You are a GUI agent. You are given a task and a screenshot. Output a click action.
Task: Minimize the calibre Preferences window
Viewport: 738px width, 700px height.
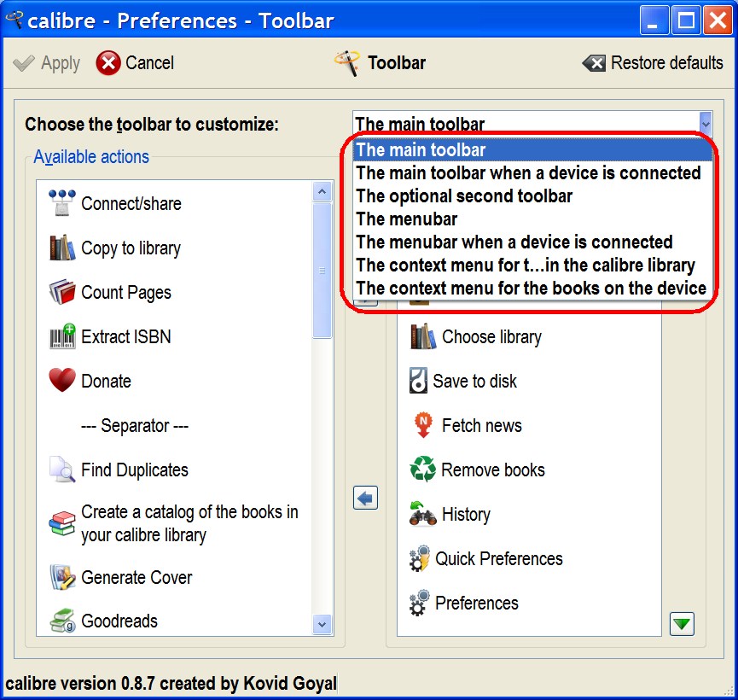654,20
